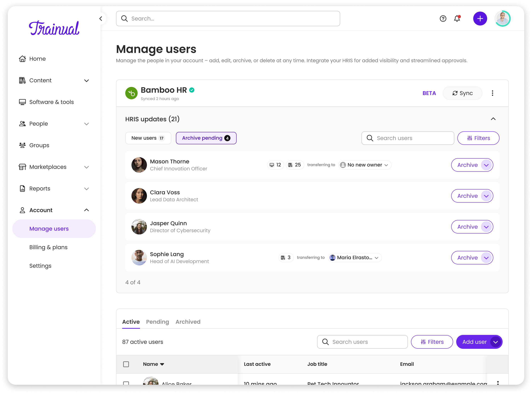Click the HRIS Search users field
Screen dimensions: 532x394
pyautogui.click(x=408, y=138)
